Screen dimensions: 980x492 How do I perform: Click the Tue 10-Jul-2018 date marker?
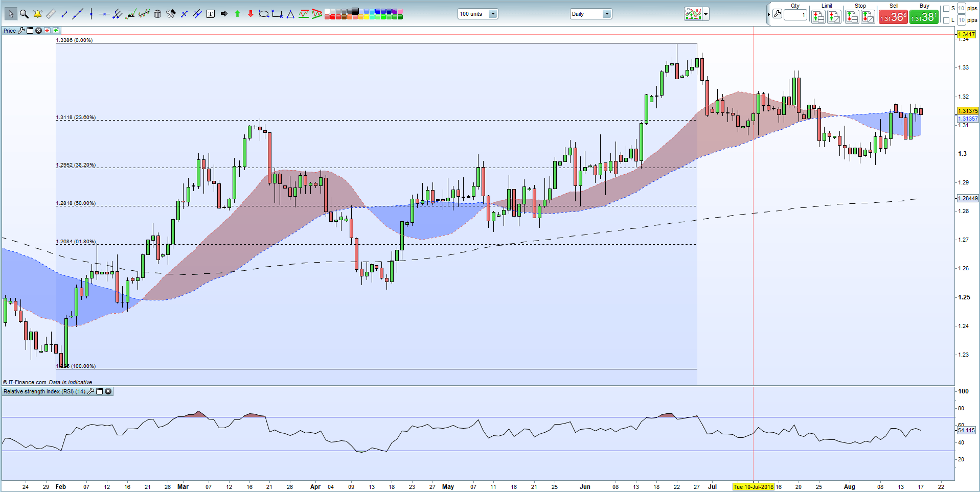click(x=753, y=487)
